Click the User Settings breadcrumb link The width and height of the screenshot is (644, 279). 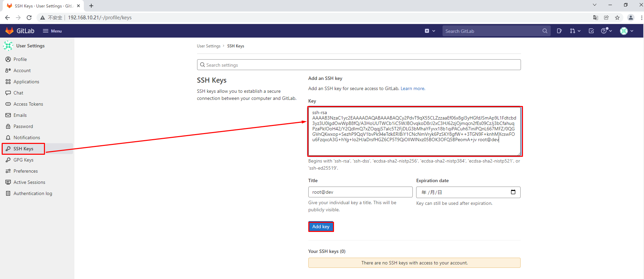[209, 46]
